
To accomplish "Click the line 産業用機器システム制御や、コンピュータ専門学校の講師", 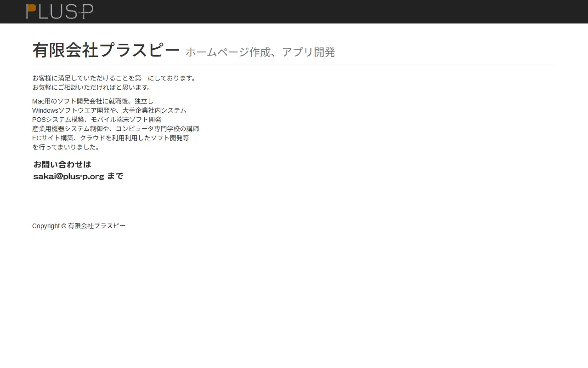I will click(116, 129).
